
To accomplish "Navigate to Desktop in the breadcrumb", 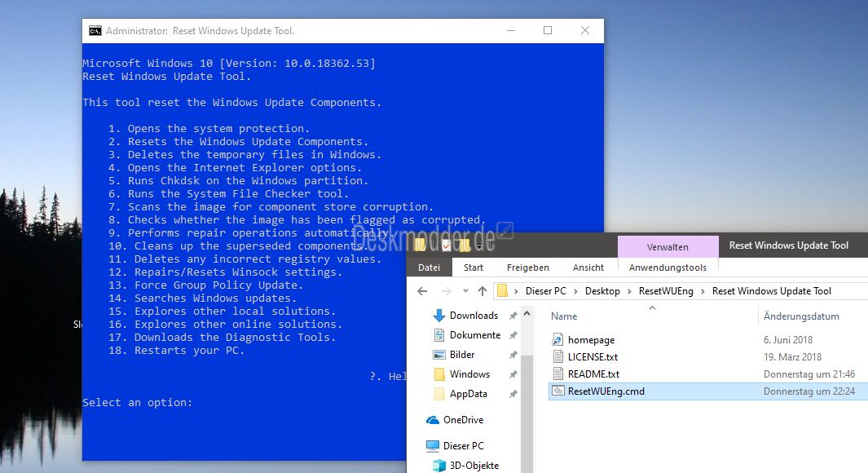I will tap(602, 291).
